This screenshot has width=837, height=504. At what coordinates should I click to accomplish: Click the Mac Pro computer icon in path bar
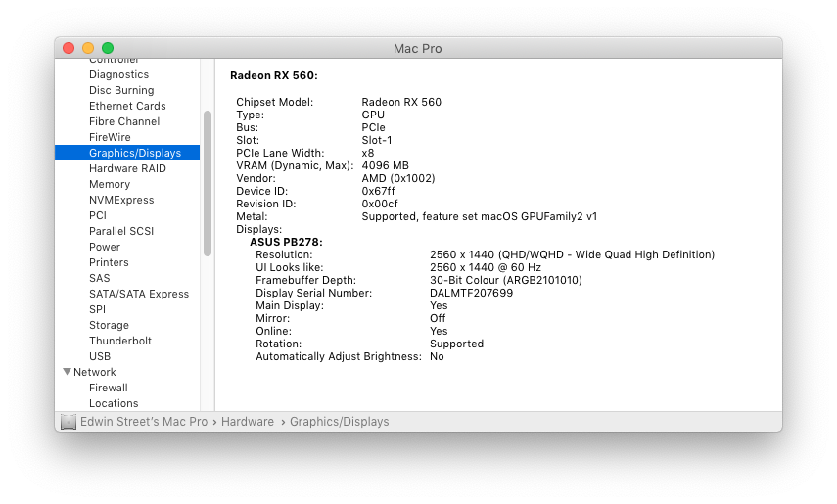[69, 422]
